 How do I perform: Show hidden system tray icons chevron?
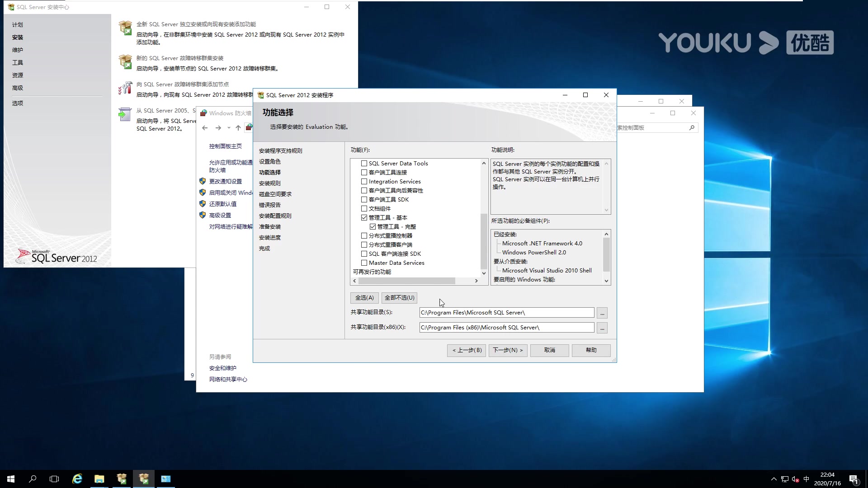click(774, 479)
